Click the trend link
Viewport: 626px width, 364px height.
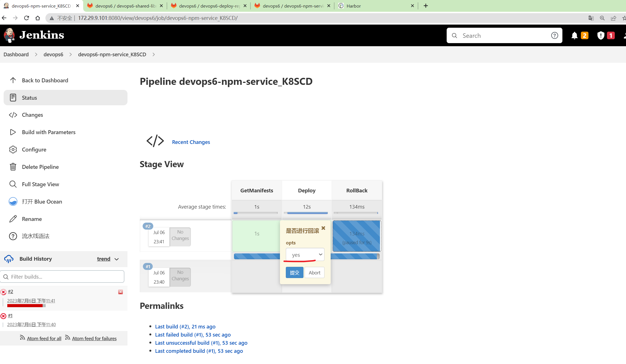pos(104,259)
